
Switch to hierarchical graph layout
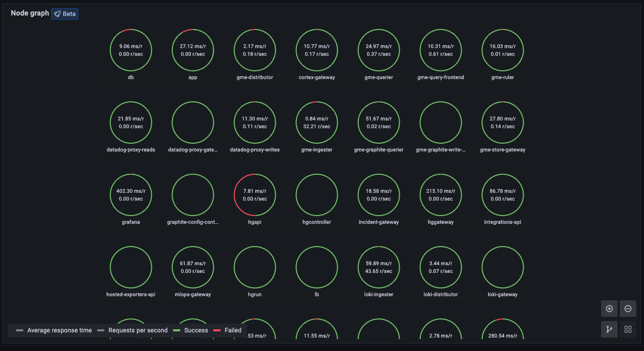609,329
